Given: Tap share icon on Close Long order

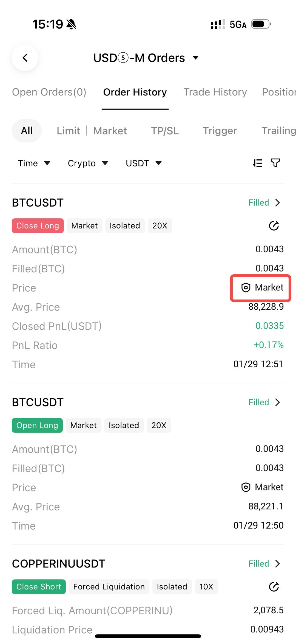Looking at the screenshot, I should (x=274, y=226).
